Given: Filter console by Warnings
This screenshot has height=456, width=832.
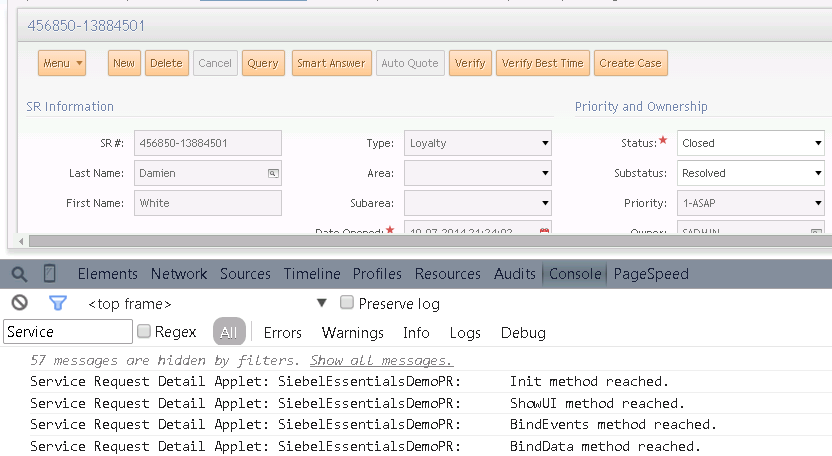Looking at the screenshot, I should [x=352, y=333].
